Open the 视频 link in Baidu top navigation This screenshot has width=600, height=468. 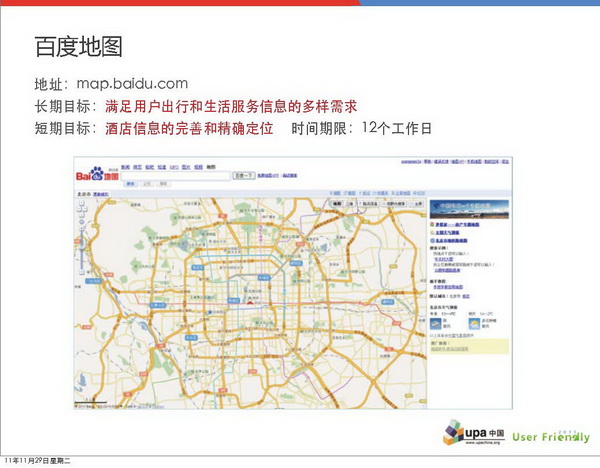coord(198,167)
